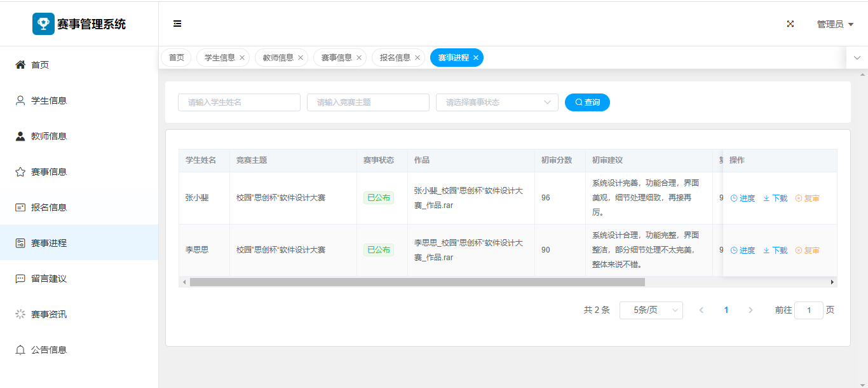Select 学生信息 in the sidebar menu

tap(48, 100)
